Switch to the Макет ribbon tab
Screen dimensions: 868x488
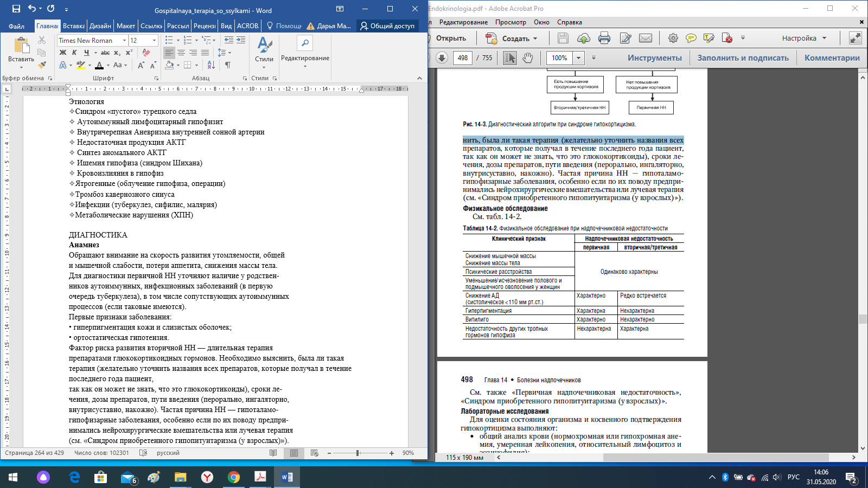(x=126, y=26)
